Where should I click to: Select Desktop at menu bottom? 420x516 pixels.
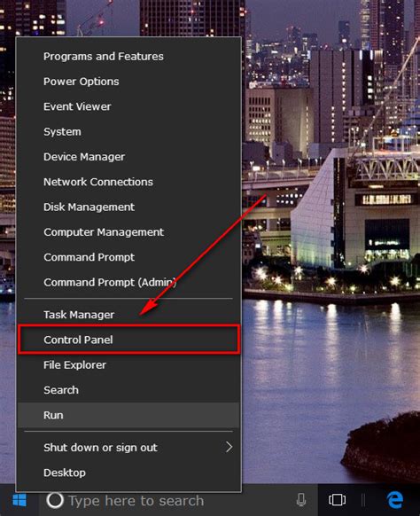tap(129, 473)
